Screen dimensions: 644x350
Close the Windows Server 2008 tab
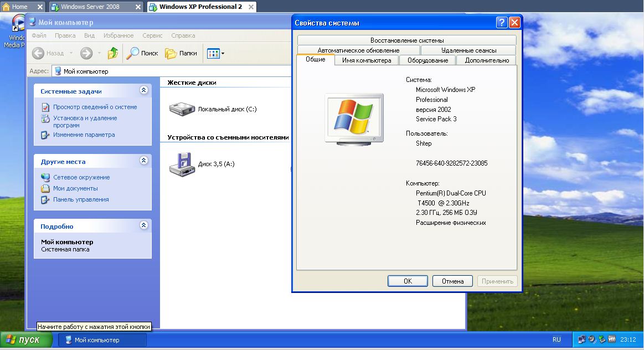(138, 7)
